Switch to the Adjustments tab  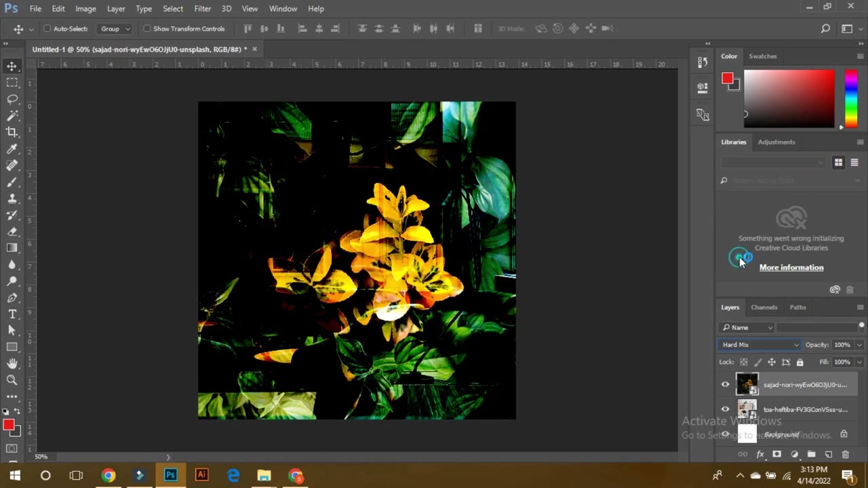pyautogui.click(x=776, y=142)
